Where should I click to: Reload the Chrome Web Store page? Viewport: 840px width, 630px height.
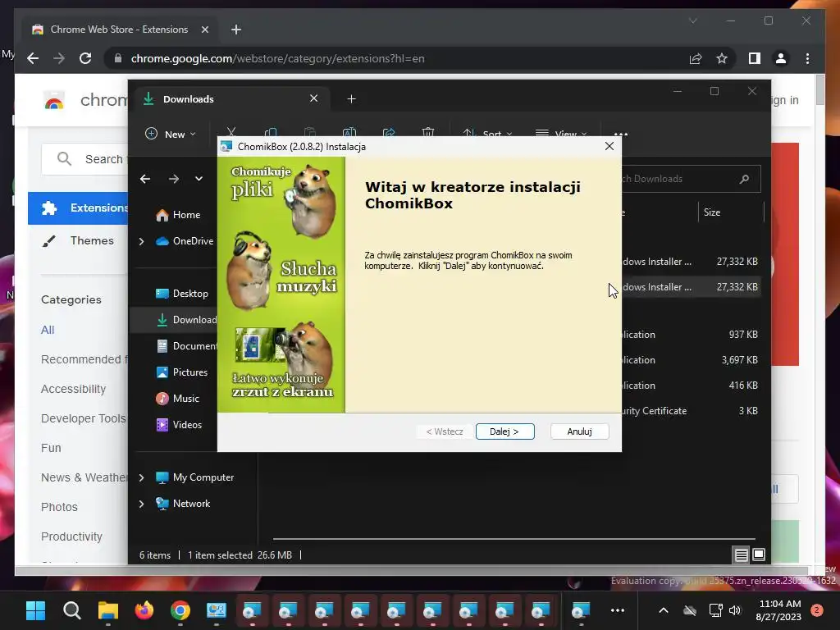[x=85, y=58]
